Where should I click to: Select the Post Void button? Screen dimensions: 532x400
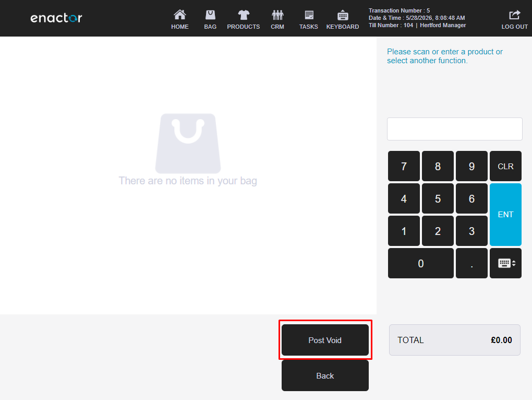tap(325, 340)
